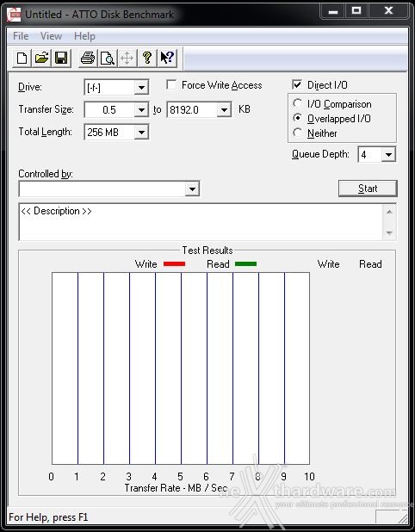
Task: Click the yellow question mark About icon
Action: tap(147, 58)
